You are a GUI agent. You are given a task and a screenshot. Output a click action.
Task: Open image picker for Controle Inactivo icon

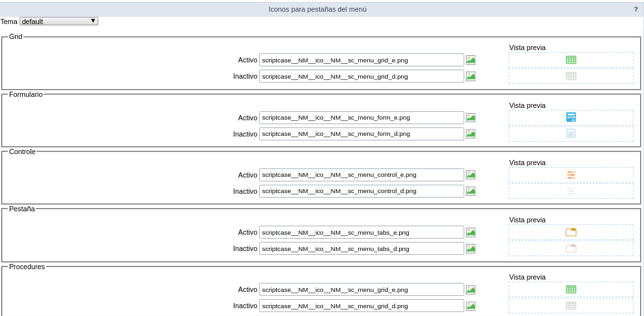click(471, 191)
